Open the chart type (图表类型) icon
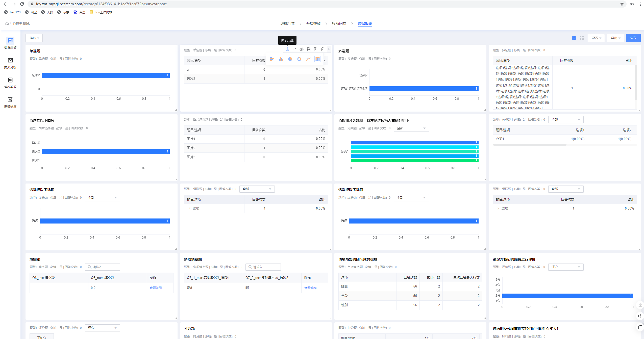 coord(287,49)
